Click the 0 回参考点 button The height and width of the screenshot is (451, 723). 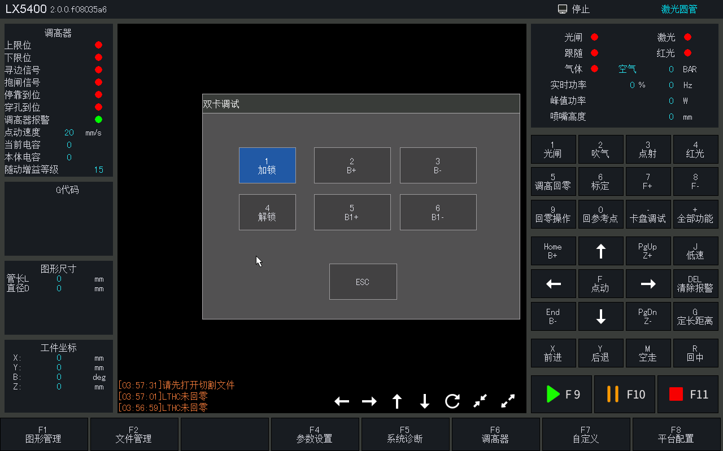tap(601, 214)
